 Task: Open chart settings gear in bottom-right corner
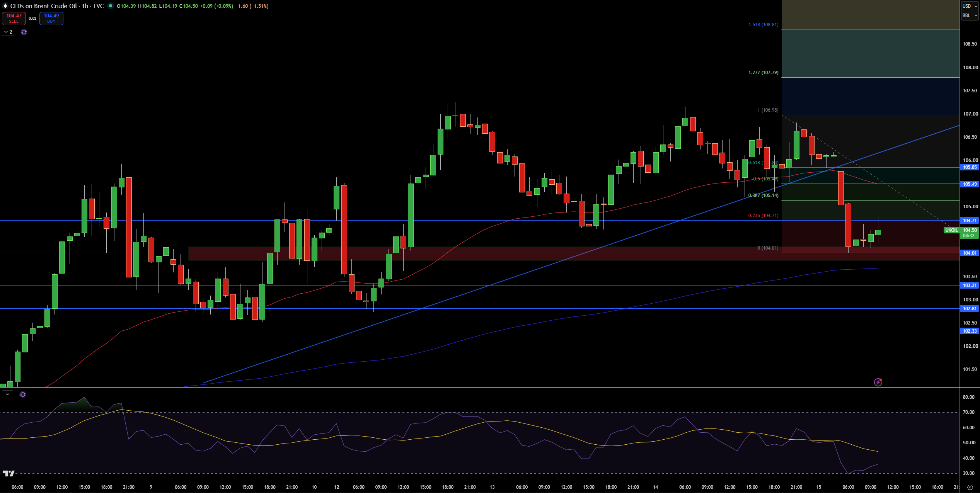tap(970, 487)
